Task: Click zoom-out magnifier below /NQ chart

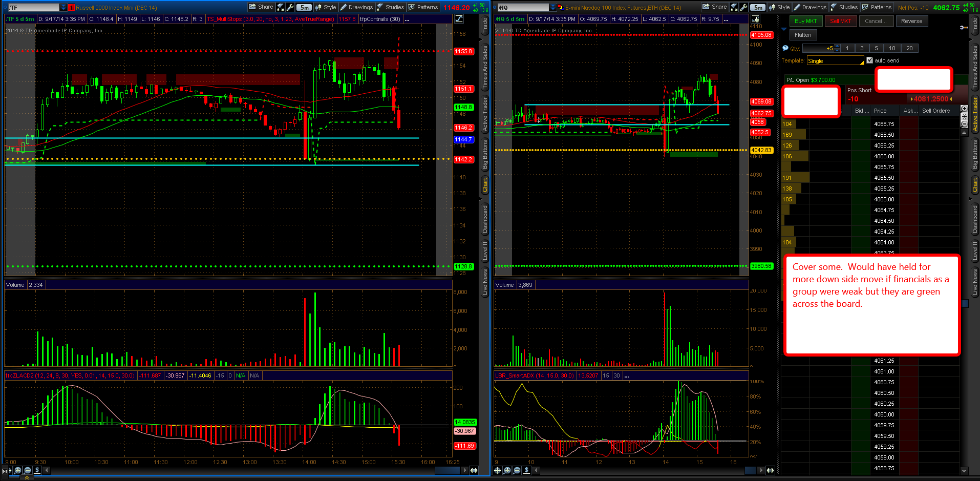Action: pos(517,470)
